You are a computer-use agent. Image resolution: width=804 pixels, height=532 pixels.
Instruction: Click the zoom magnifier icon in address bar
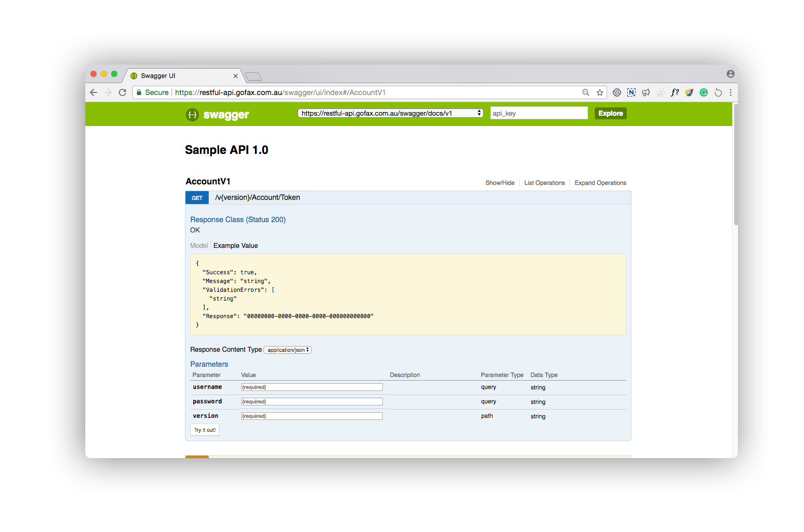[586, 92]
